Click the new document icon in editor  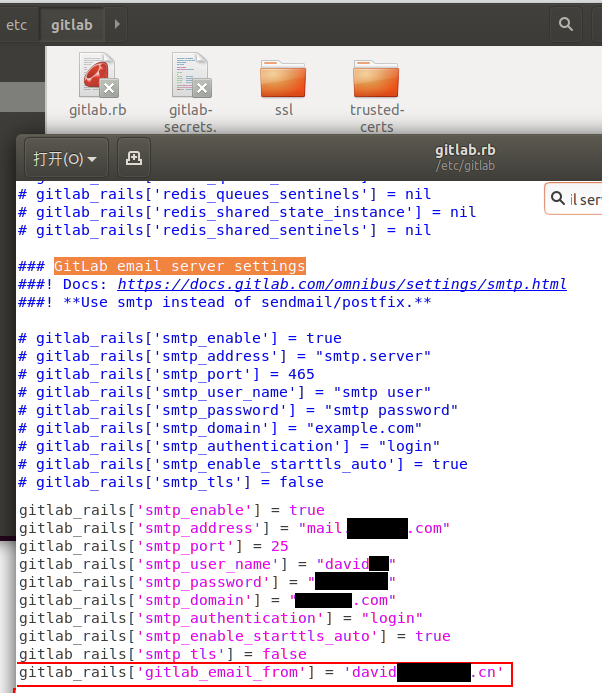point(133,158)
